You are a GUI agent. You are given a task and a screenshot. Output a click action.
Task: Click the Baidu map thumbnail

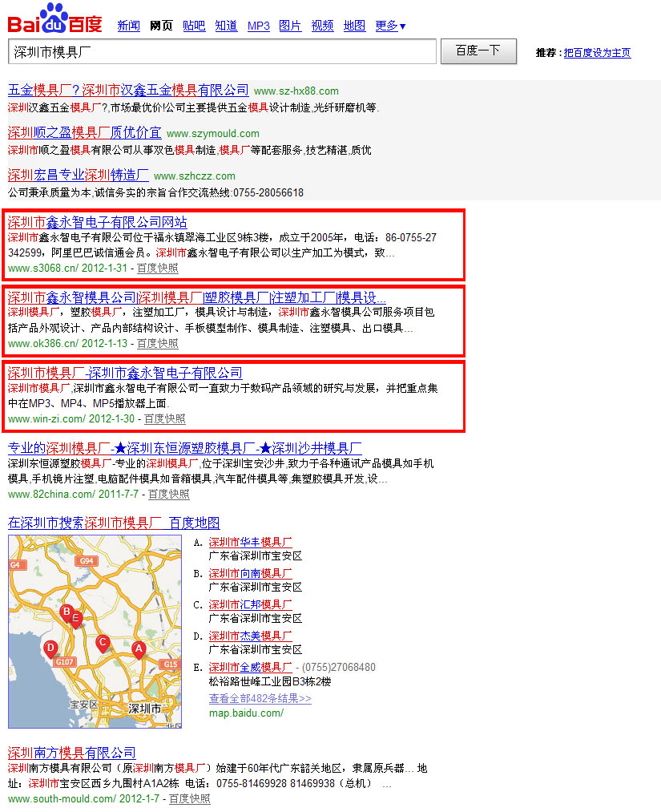(95, 632)
